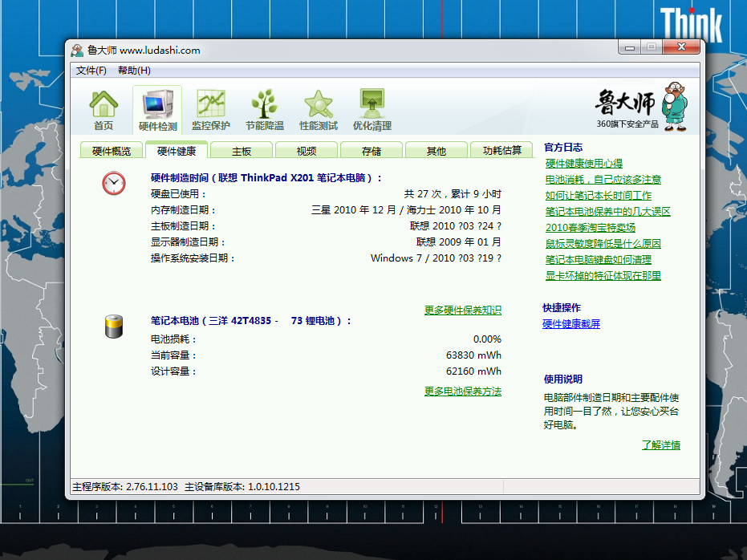
Task: Click the 硬盘已使用 label
Action: [179, 194]
